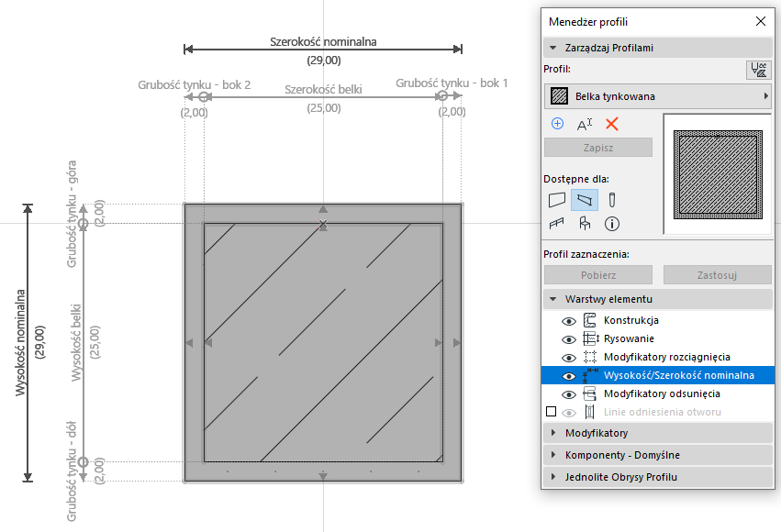The image size is (781, 532).
Task: Select the Modyfikatory rozciągnięcia layer row
Action: click(x=658, y=357)
